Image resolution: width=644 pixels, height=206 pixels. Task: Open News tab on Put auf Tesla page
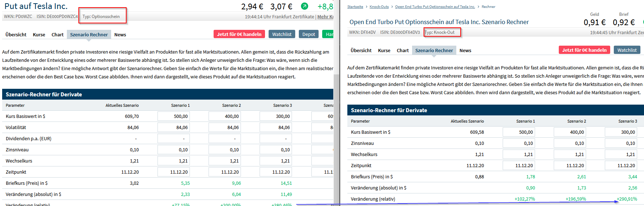(x=120, y=35)
